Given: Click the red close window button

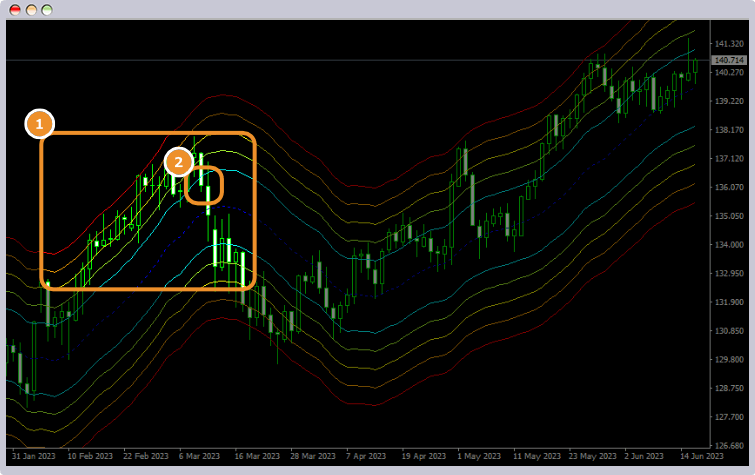Looking at the screenshot, I should pos(15,10).
